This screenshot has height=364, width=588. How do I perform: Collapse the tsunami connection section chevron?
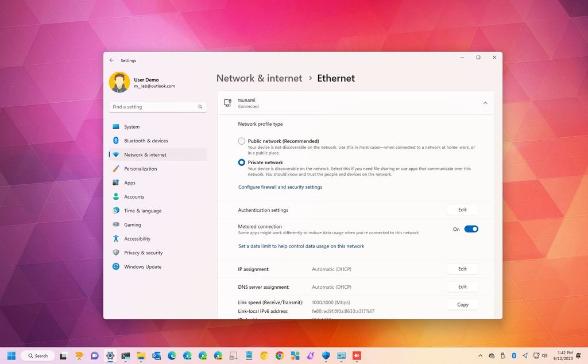coord(484,102)
